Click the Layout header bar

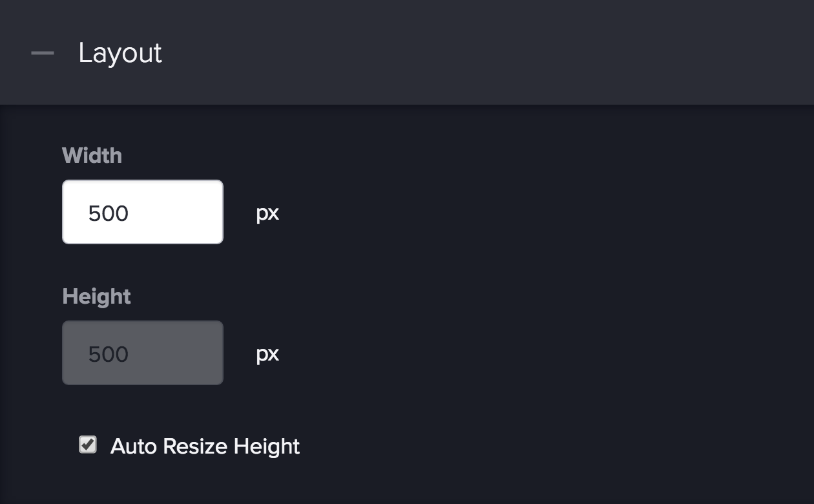click(407, 52)
